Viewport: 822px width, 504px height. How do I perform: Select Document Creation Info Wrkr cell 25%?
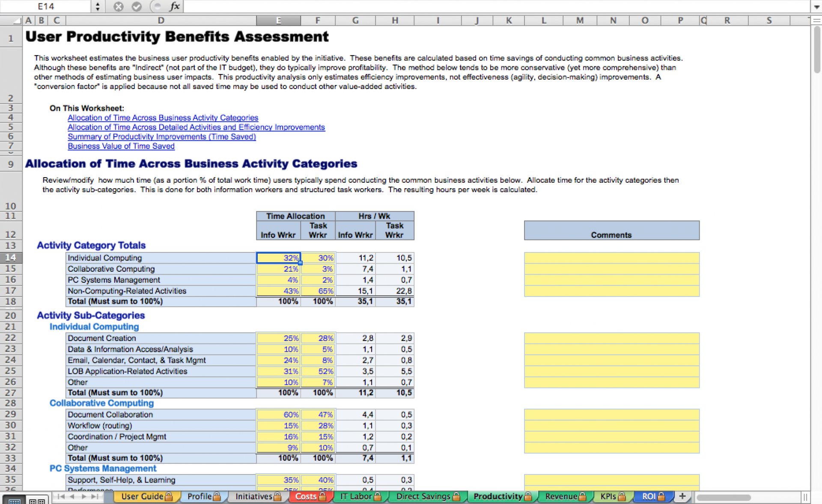pyautogui.click(x=278, y=338)
